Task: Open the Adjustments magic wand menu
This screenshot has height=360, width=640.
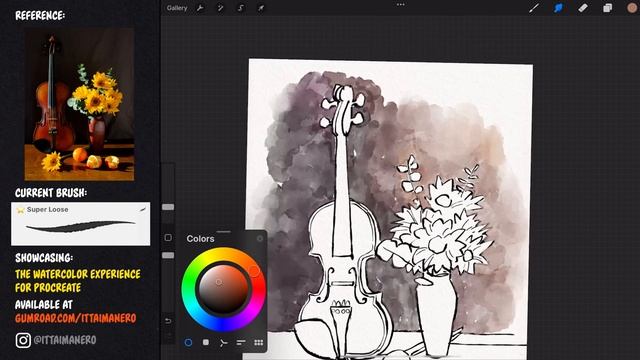Action: [220, 8]
